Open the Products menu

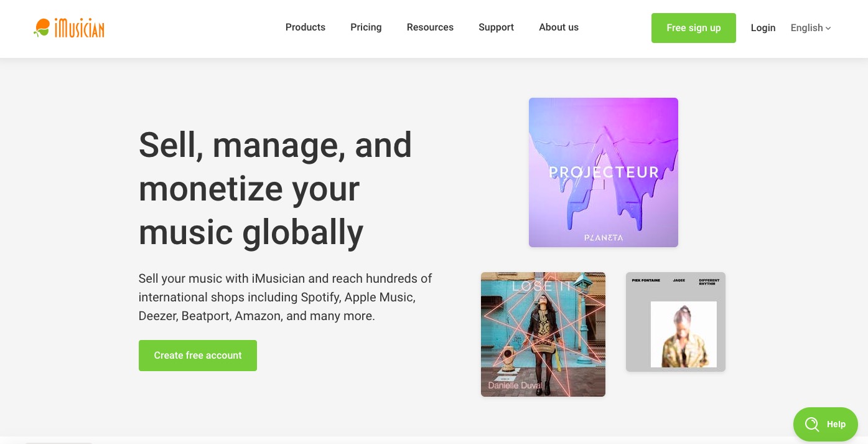306,27
